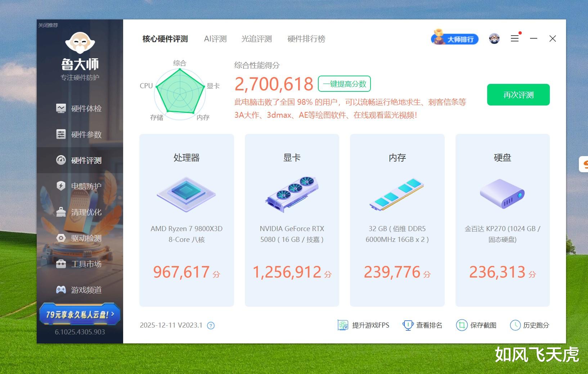This screenshot has width=588, height=374.
Task: Open 硬件体检 in the sidebar
Action: [80, 108]
